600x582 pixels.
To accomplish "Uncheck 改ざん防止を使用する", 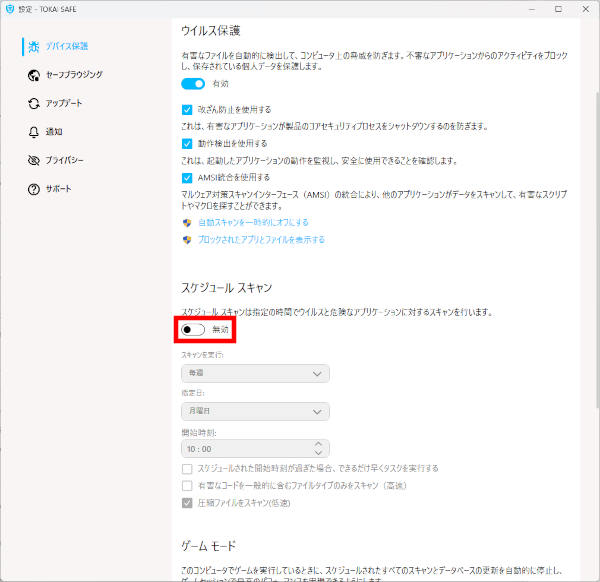I will (x=187, y=110).
